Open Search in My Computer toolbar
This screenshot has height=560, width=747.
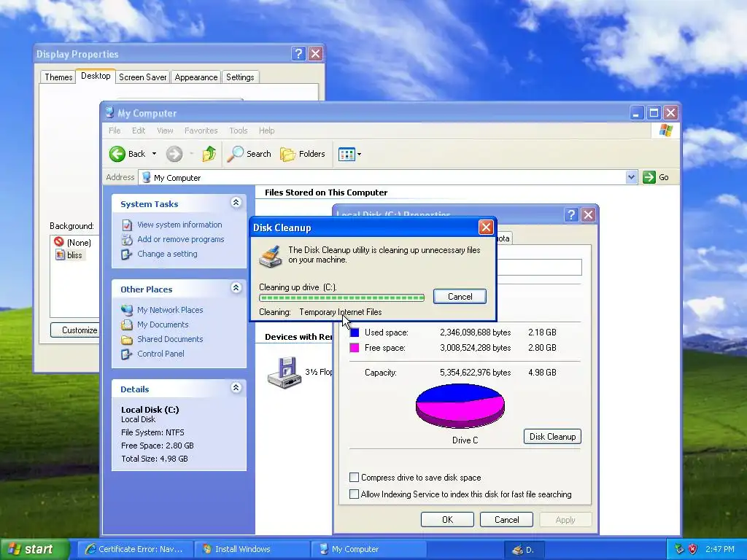(x=249, y=154)
